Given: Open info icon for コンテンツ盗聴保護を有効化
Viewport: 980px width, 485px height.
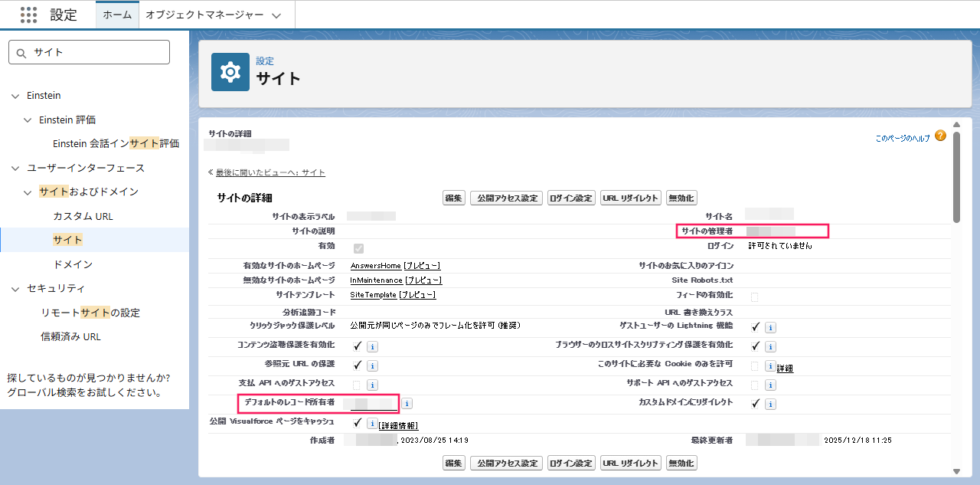Looking at the screenshot, I should (x=372, y=346).
